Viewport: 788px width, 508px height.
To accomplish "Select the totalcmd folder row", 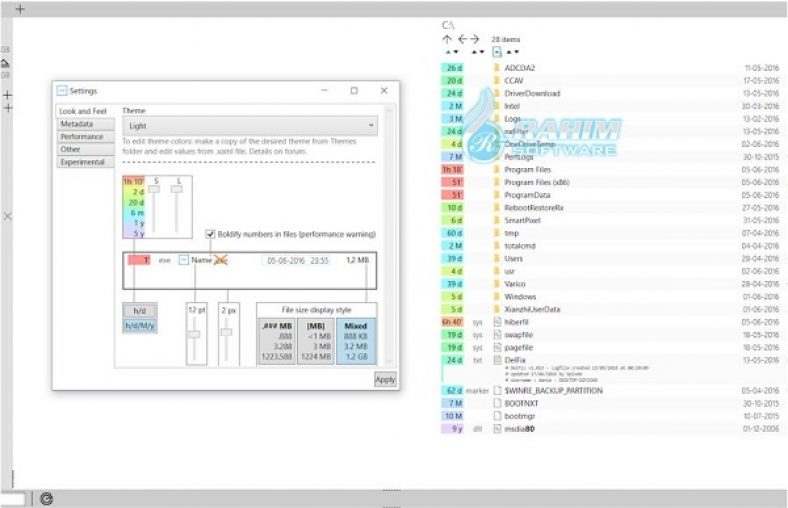I will 610,246.
